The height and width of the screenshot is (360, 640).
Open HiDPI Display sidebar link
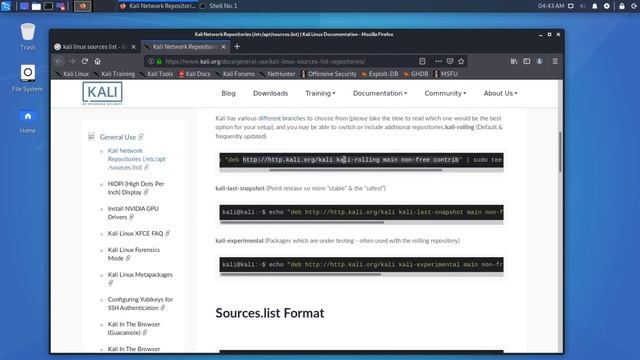click(x=136, y=188)
